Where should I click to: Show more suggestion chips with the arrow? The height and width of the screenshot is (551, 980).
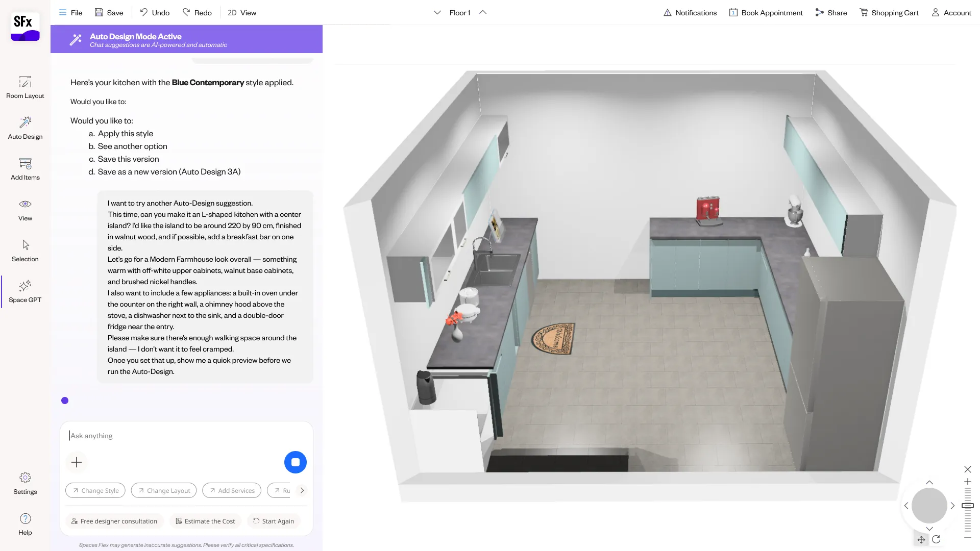302,490
